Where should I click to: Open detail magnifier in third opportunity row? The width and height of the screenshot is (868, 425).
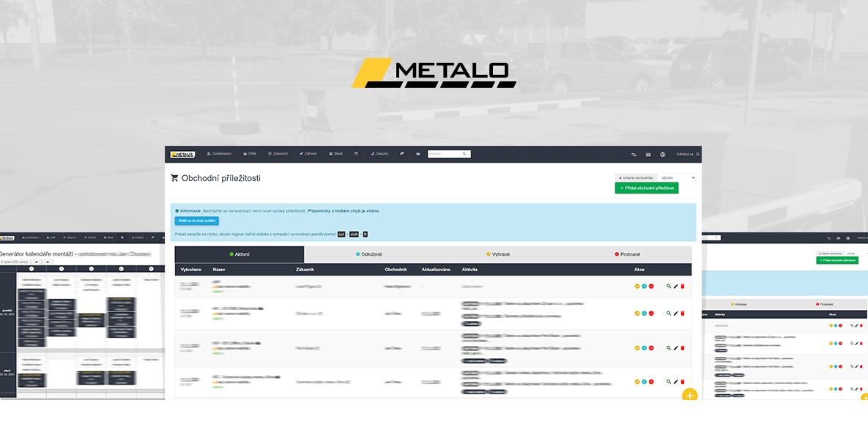(x=669, y=348)
